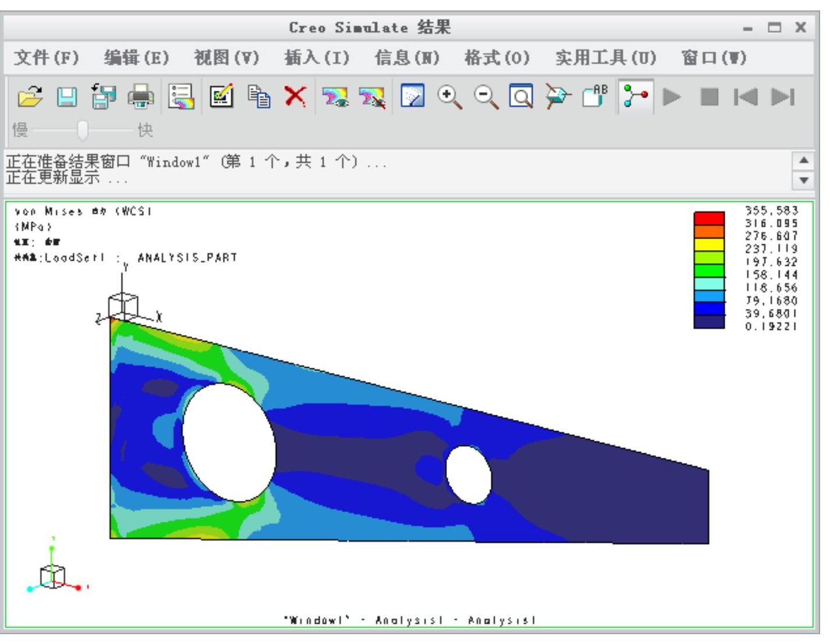This screenshot has height=644, width=830.
Task: Click the blue repaint/refit view icon
Action: tap(412, 97)
